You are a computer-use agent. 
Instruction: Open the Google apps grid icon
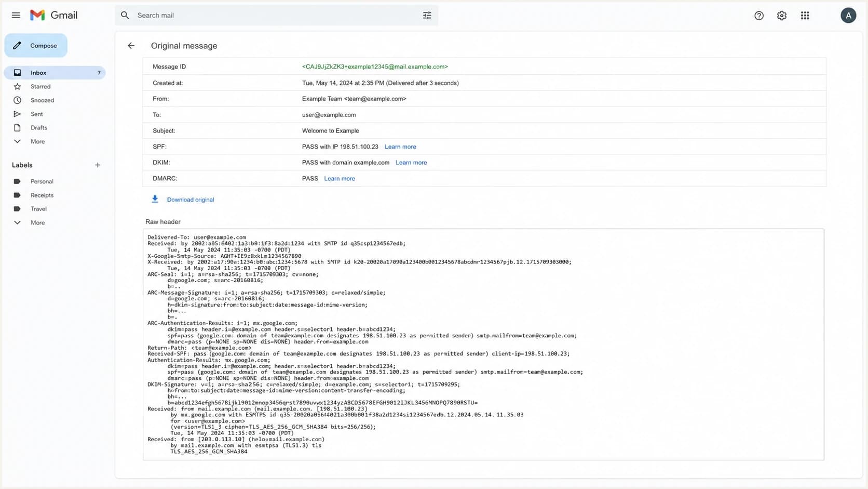point(805,16)
